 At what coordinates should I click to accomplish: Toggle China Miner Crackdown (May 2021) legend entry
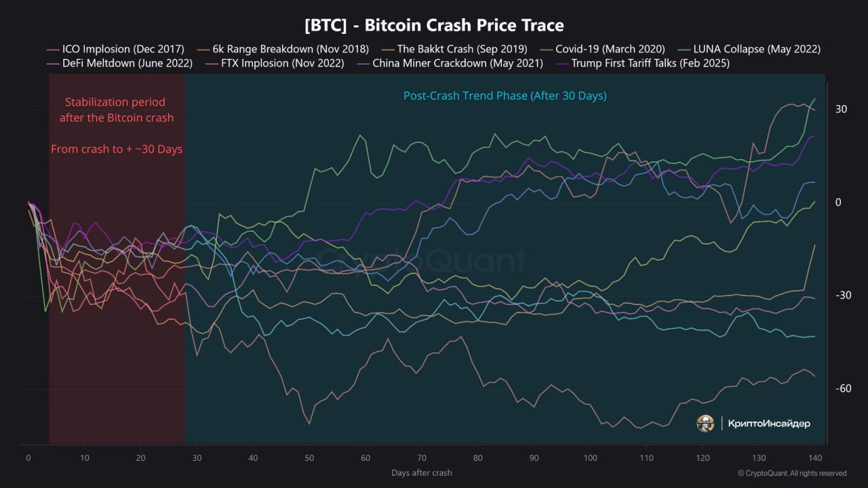click(458, 63)
